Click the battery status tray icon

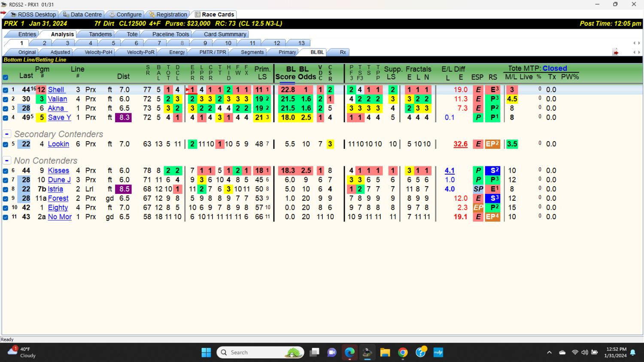(594, 353)
